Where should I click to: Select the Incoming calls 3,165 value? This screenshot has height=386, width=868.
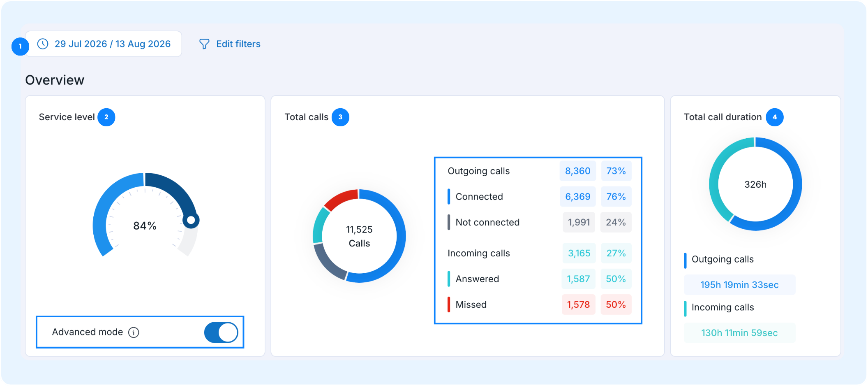click(579, 253)
